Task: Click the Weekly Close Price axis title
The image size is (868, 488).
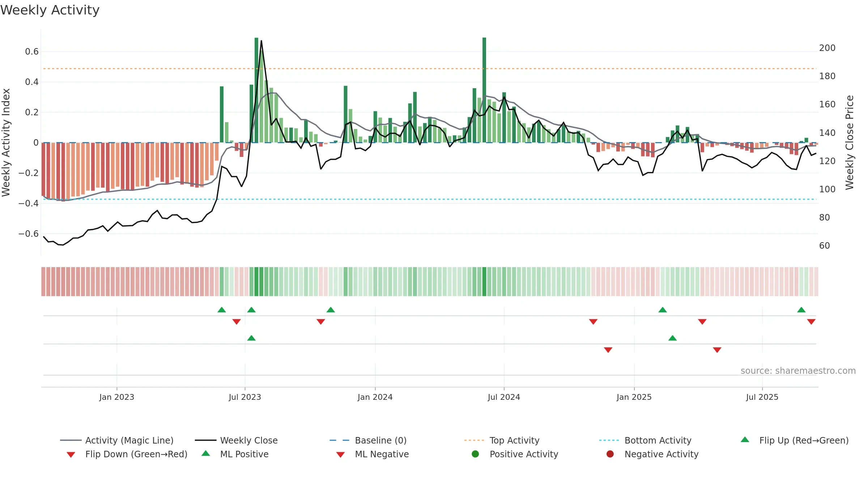Action: [850, 142]
